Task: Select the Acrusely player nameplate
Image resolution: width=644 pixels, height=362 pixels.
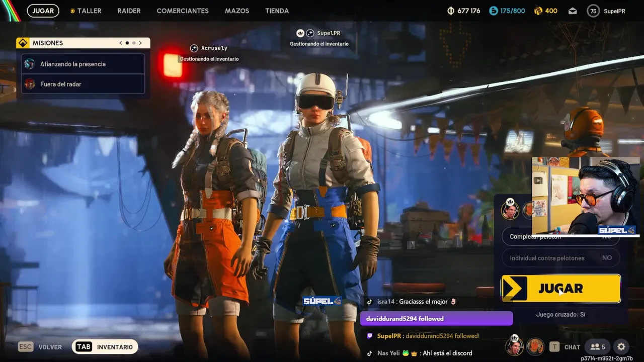Action: tap(214, 48)
